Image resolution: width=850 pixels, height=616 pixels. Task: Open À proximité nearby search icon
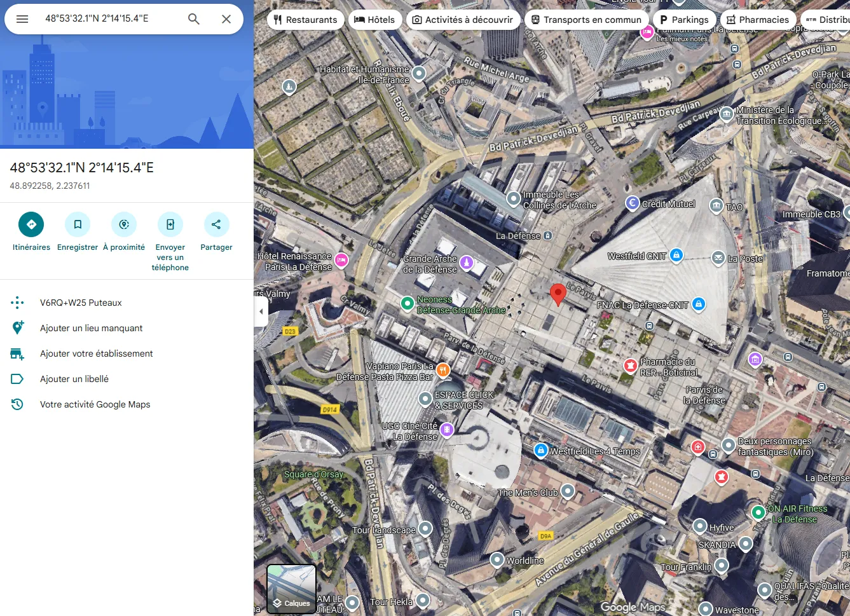(123, 224)
